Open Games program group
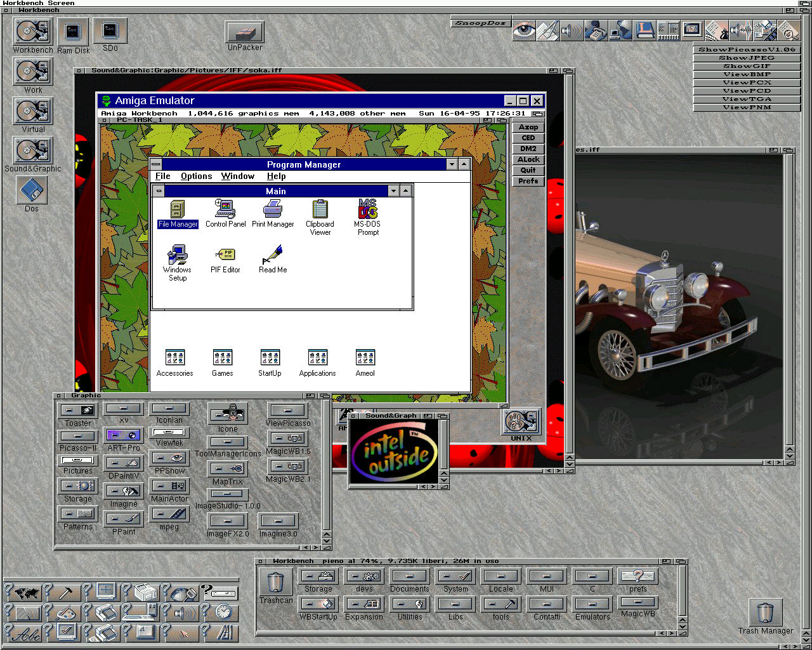 (x=222, y=363)
